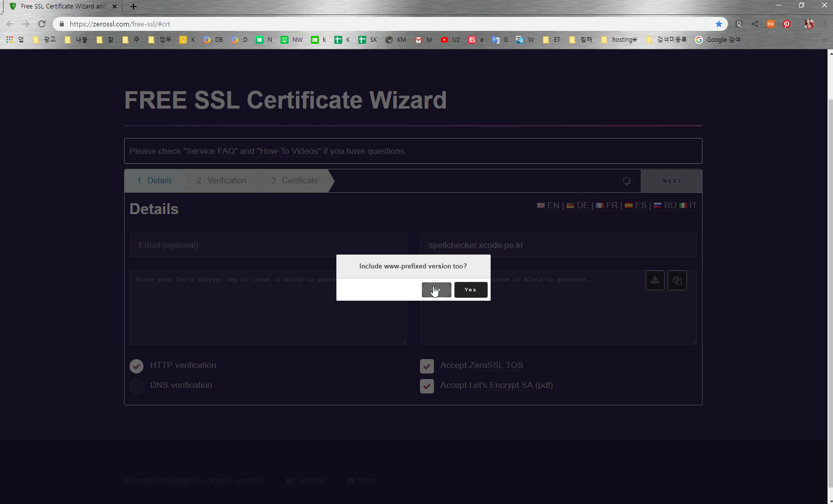Open the 검색미등록 bookmark folder

(x=666, y=39)
